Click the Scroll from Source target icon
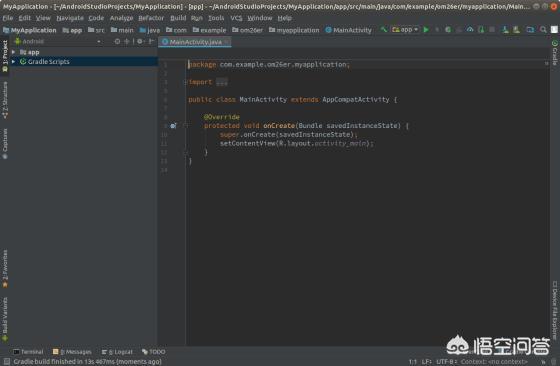This screenshot has height=366, width=560. coord(117,41)
